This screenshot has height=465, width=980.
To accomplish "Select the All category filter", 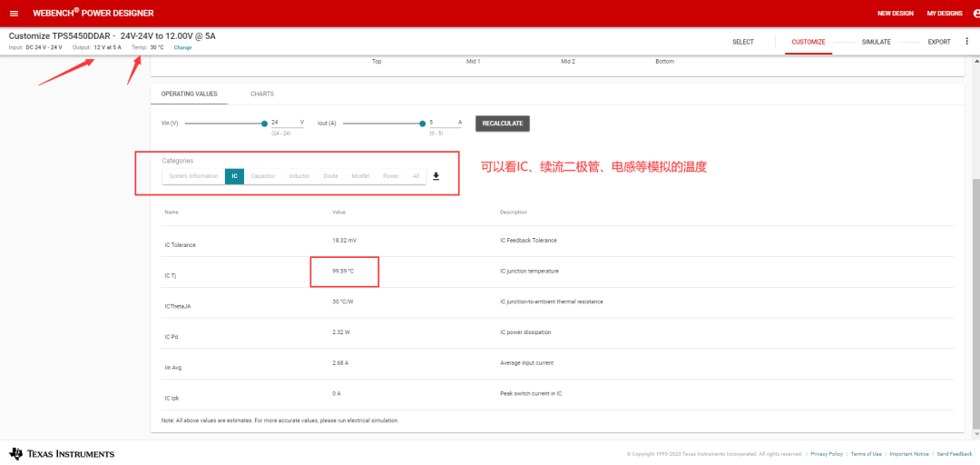I will (x=416, y=176).
